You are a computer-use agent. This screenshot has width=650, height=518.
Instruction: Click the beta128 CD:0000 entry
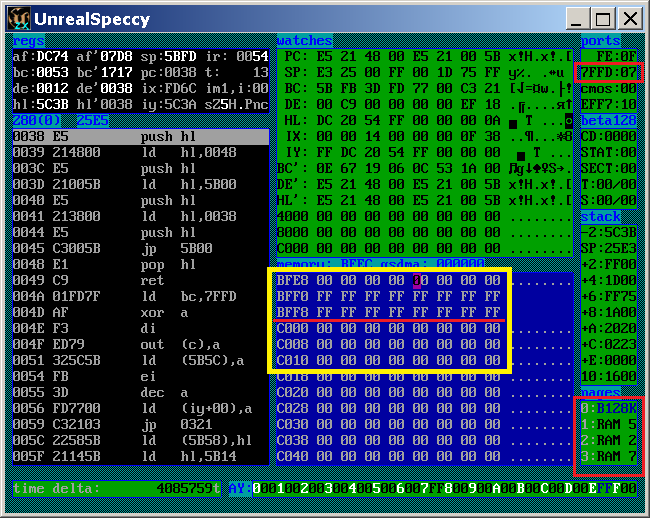tap(608, 137)
